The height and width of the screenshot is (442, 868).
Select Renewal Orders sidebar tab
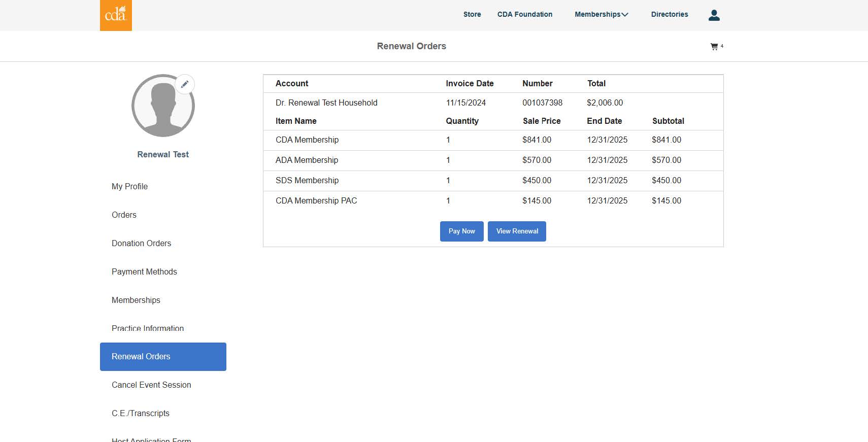tap(163, 357)
